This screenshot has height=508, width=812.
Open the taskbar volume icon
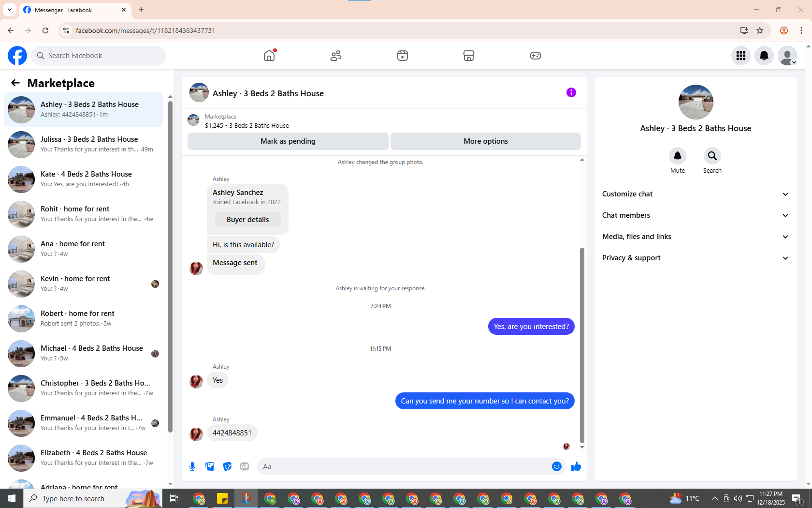738,498
